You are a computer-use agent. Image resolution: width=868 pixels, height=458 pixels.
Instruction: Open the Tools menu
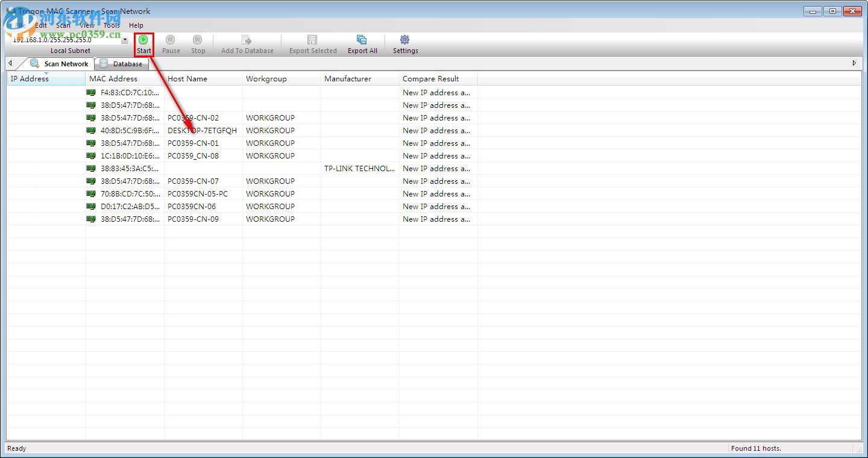pos(112,25)
